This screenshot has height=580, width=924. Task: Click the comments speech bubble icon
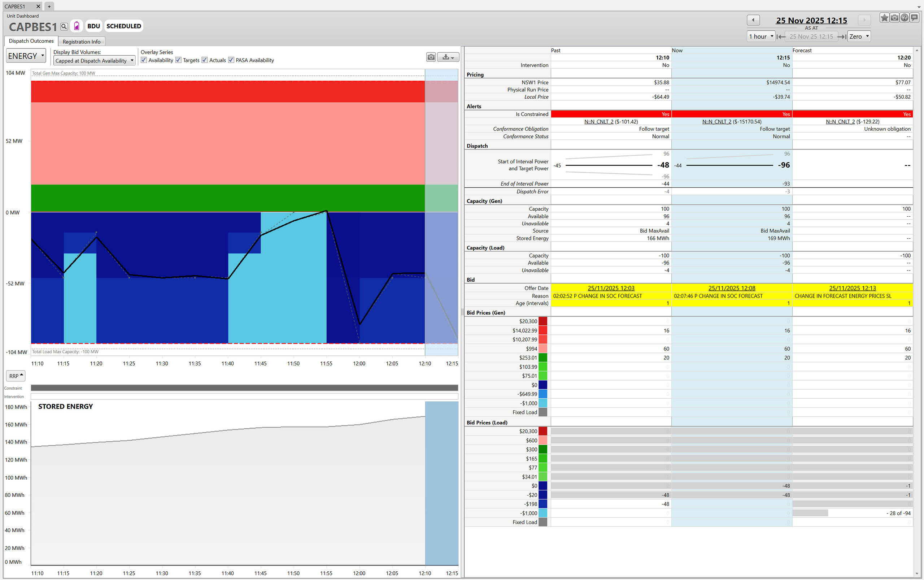(914, 18)
